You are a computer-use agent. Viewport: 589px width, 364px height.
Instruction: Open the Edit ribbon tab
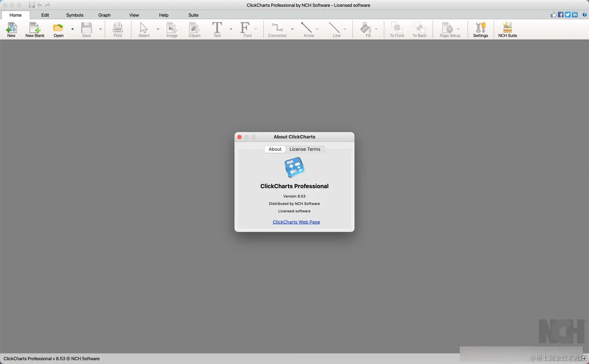[45, 15]
